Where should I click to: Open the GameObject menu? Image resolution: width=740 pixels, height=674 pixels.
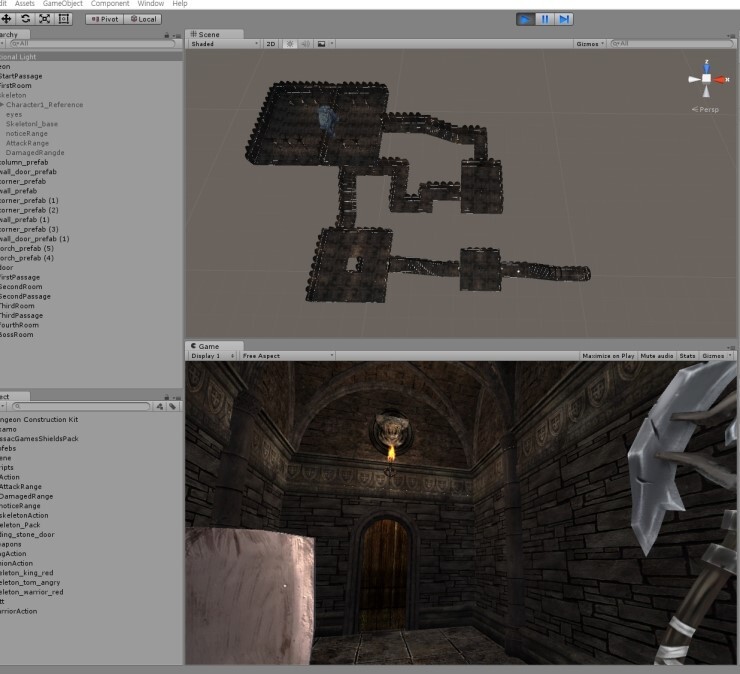pyautogui.click(x=62, y=4)
